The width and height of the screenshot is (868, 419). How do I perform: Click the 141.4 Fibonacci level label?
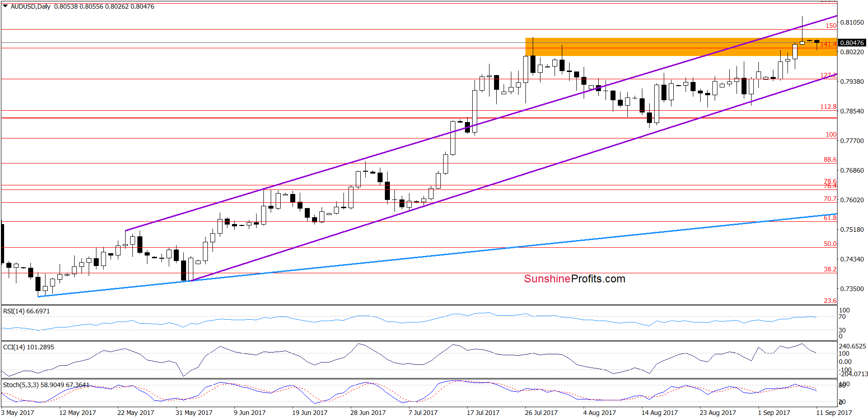pos(828,44)
